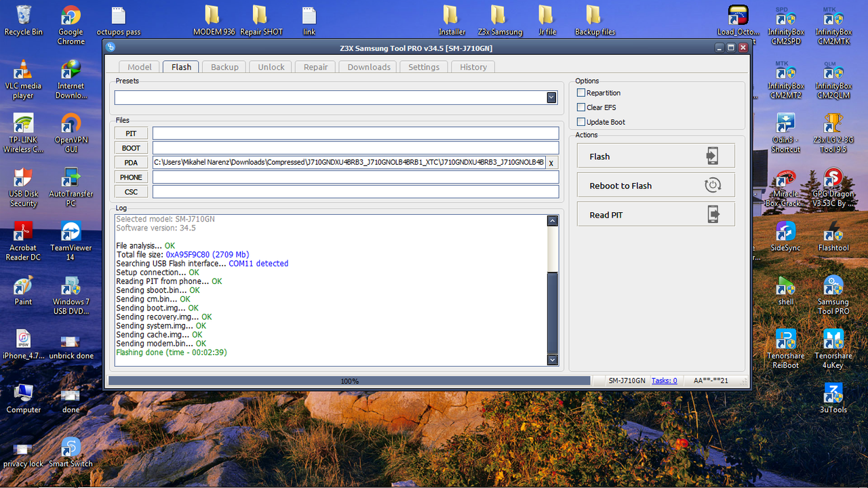The width and height of the screenshot is (868, 488).
Task: Open the octupos pass text file
Action: (118, 20)
